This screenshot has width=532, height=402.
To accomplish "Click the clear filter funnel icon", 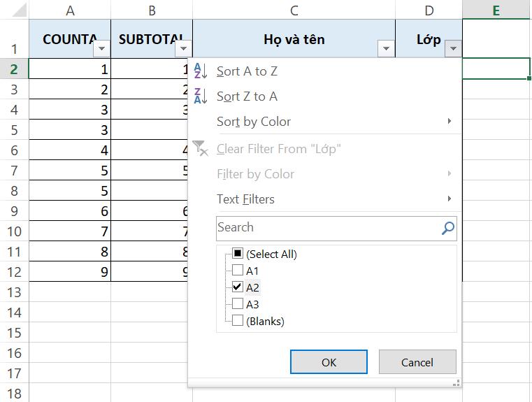I will point(200,148).
